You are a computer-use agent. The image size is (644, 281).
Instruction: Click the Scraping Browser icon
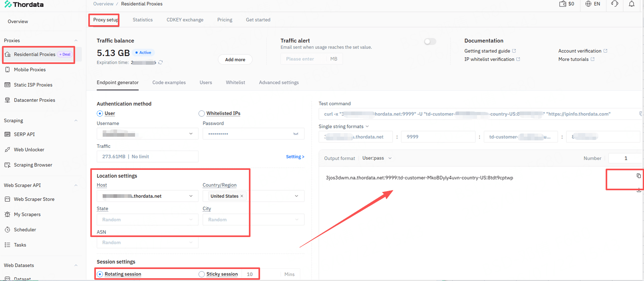pos(8,165)
